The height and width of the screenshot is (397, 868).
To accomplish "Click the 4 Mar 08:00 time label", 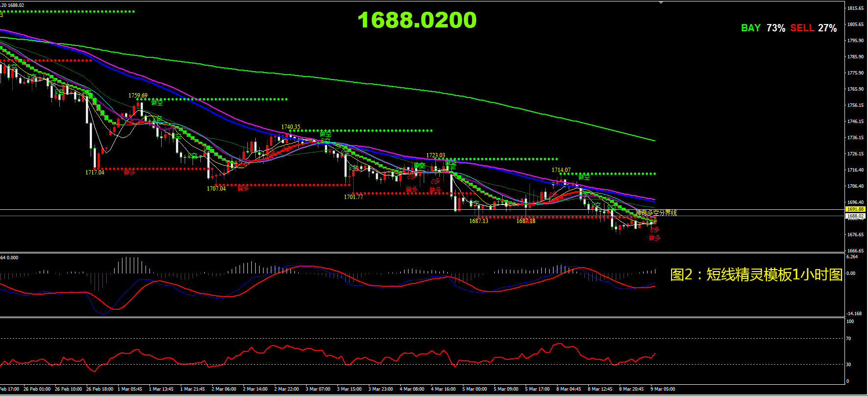I will (412, 389).
